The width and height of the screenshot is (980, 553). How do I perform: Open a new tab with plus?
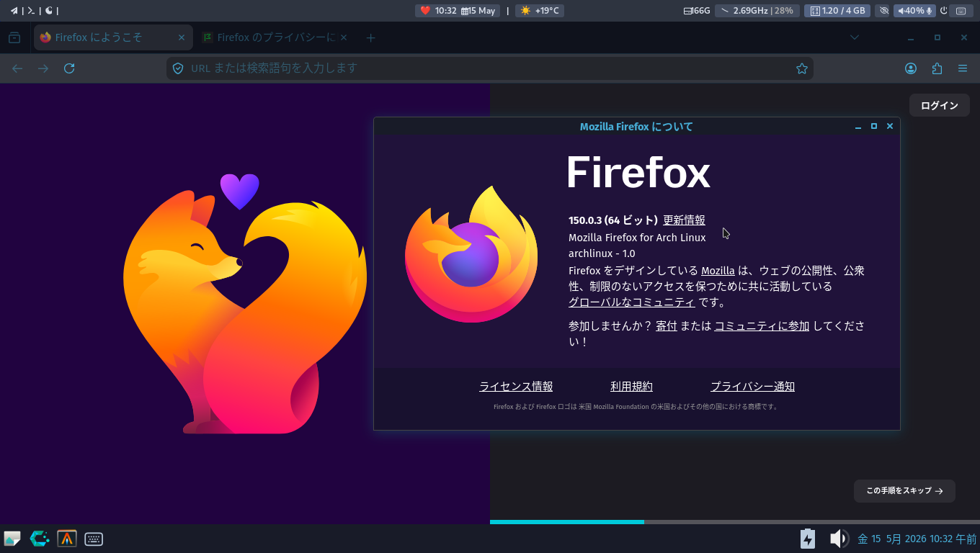click(x=370, y=37)
